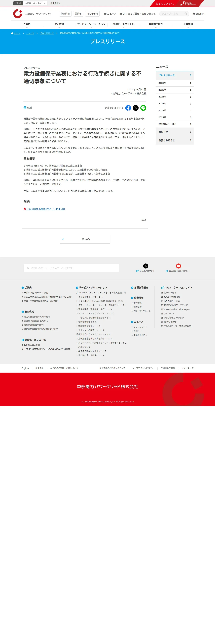Image resolution: width=215 pixels, height=644 pixels.
Task: Open the official X account icon in footer
Action: tap(145, 266)
